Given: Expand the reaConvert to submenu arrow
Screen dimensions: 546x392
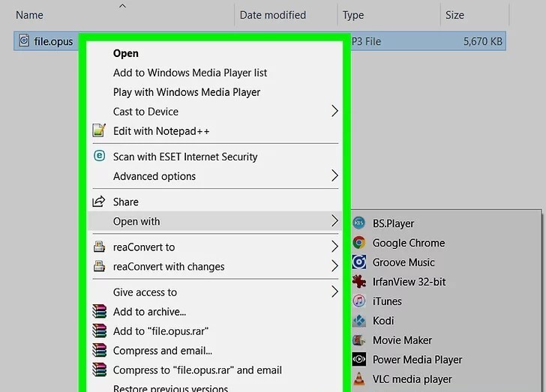Looking at the screenshot, I should [334, 247].
